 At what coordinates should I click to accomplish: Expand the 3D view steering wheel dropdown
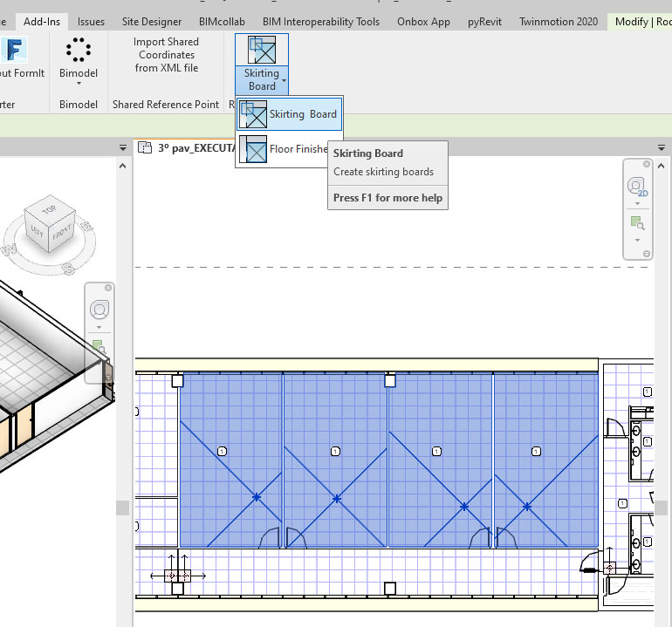[x=99, y=328]
